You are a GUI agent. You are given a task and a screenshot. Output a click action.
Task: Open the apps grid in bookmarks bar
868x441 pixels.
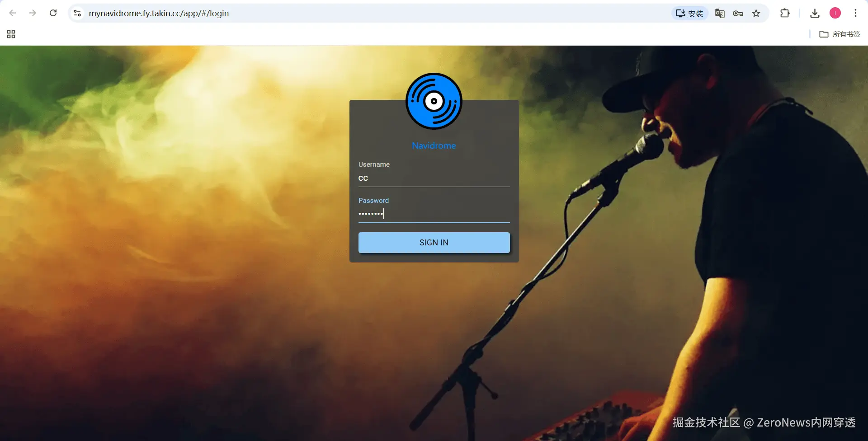(x=11, y=34)
